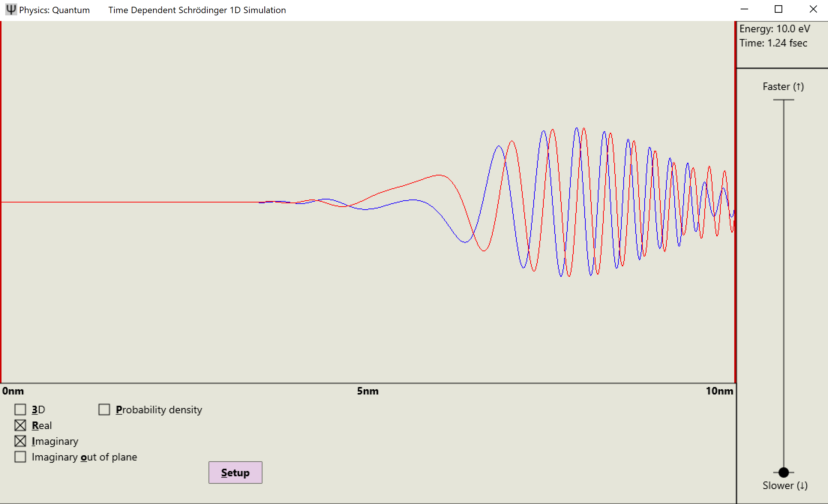Image resolution: width=828 pixels, height=504 pixels.
Task: Close the Schrödinger simulation window
Action: click(813, 9)
